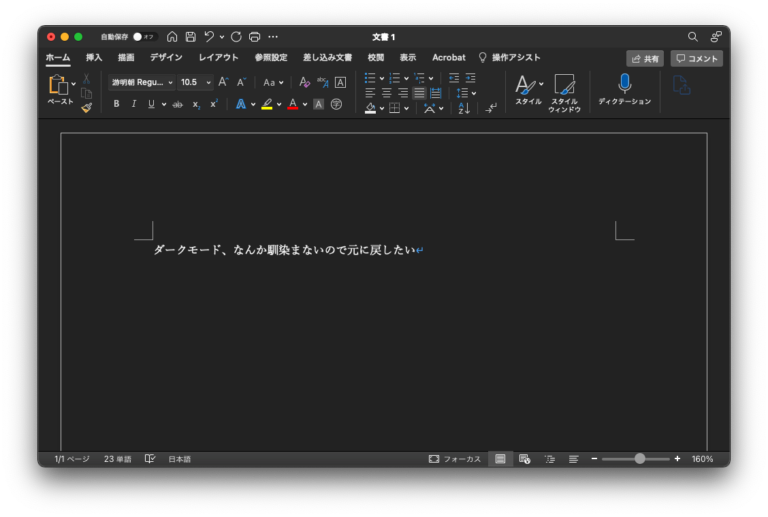Start dictation with the microphone icon
The width and height of the screenshot is (768, 517).
(624, 84)
